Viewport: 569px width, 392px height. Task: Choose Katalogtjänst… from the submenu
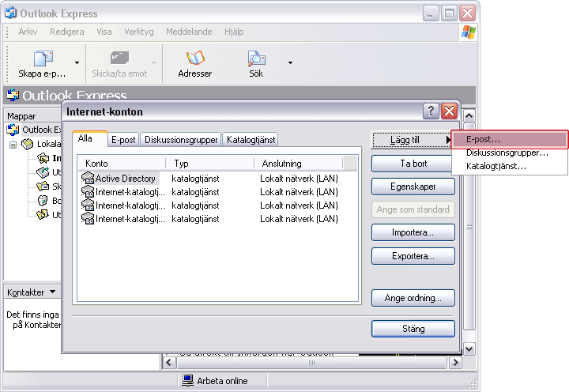(496, 166)
